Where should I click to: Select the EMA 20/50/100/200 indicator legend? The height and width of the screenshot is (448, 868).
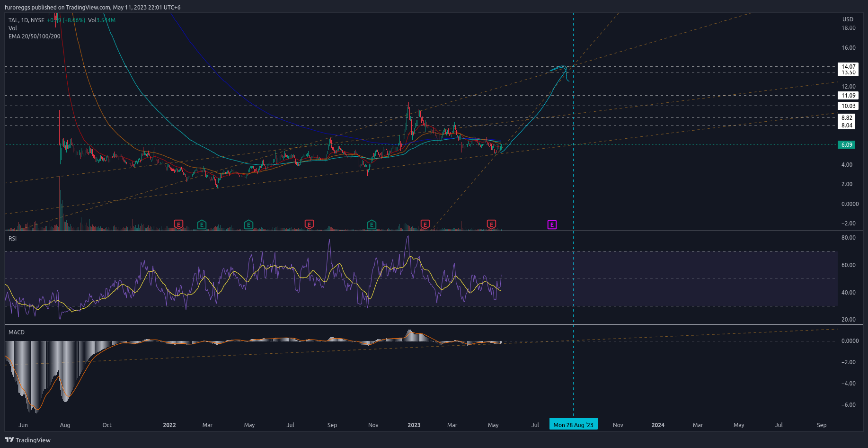[35, 36]
